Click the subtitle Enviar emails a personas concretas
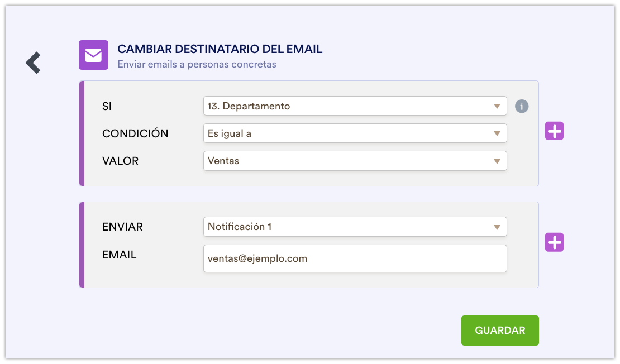 pyautogui.click(x=197, y=64)
